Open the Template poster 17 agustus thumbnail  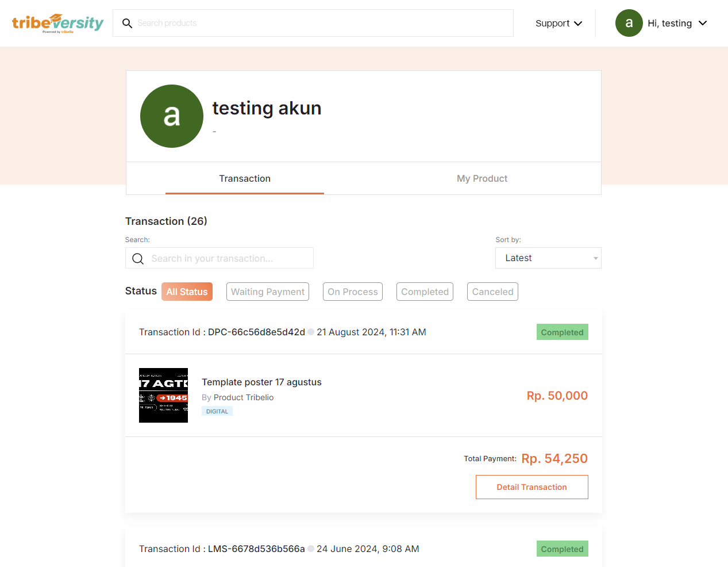(x=163, y=396)
